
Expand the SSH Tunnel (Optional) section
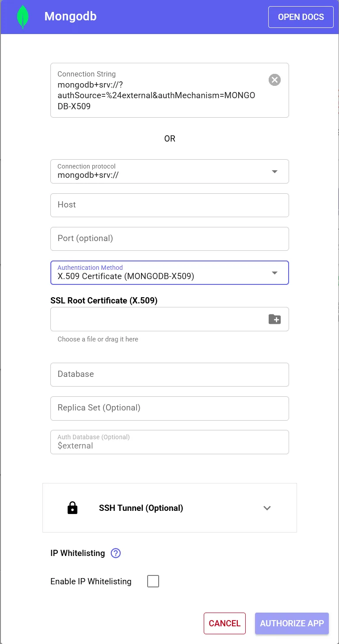point(170,508)
